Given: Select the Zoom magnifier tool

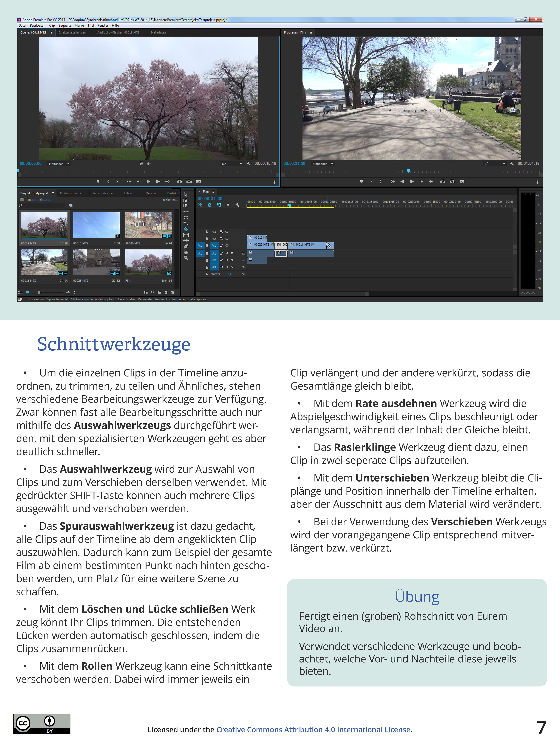Looking at the screenshot, I should (186, 258).
